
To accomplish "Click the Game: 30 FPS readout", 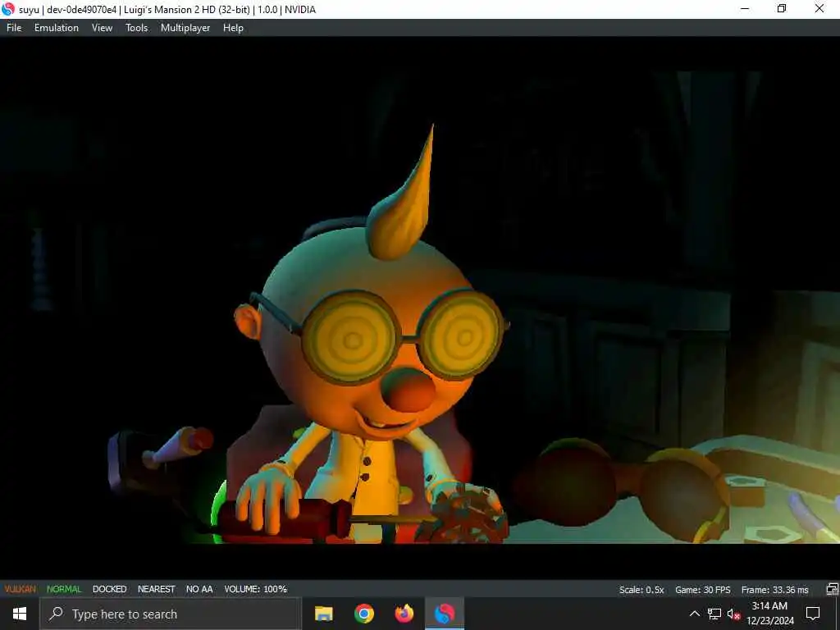I will point(702,590).
